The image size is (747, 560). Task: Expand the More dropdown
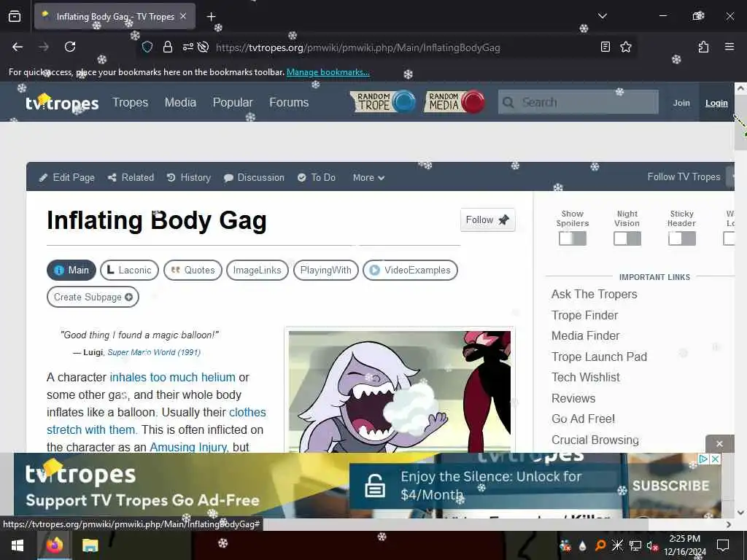[x=368, y=178]
